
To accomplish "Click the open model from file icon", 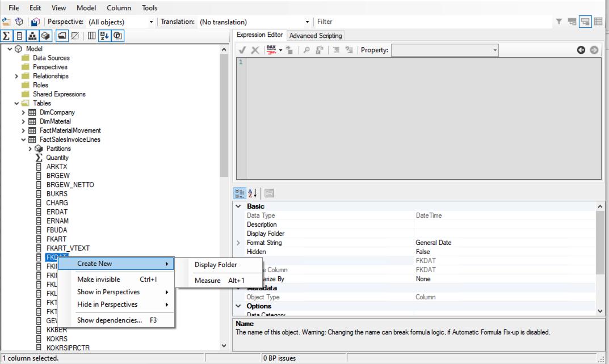I will tap(6, 22).
